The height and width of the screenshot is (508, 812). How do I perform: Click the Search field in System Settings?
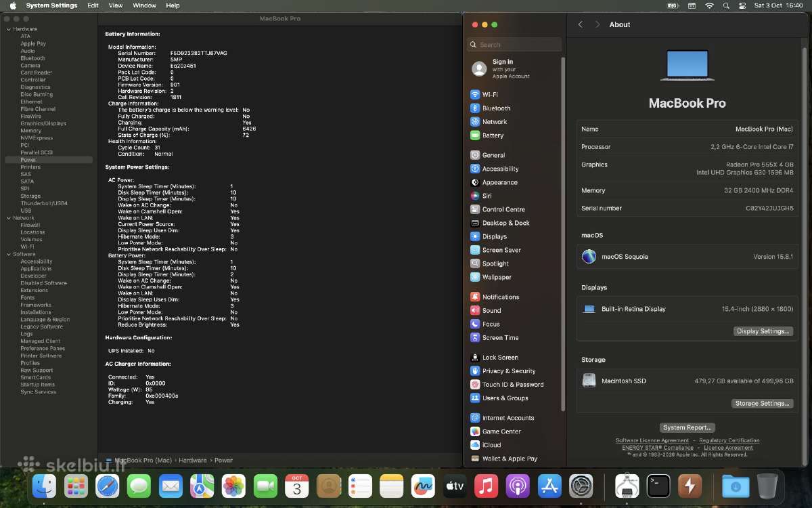(514, 45)
